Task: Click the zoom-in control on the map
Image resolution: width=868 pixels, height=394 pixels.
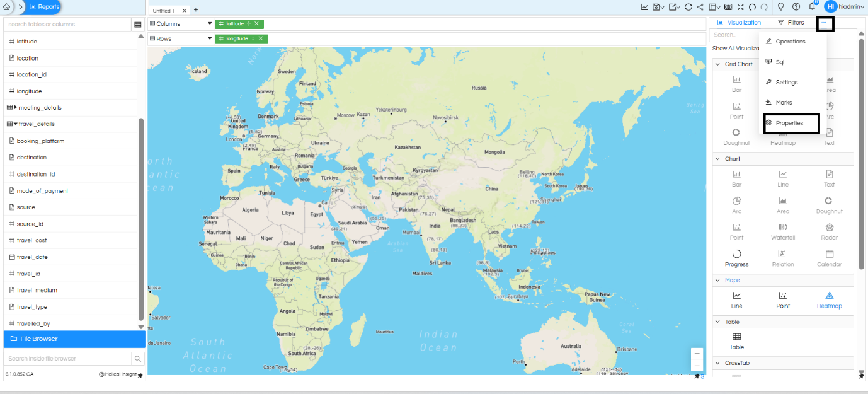Action: [x=697, y=354]
